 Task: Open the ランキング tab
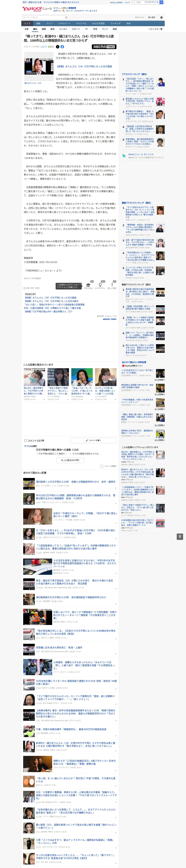click(115, 24)
